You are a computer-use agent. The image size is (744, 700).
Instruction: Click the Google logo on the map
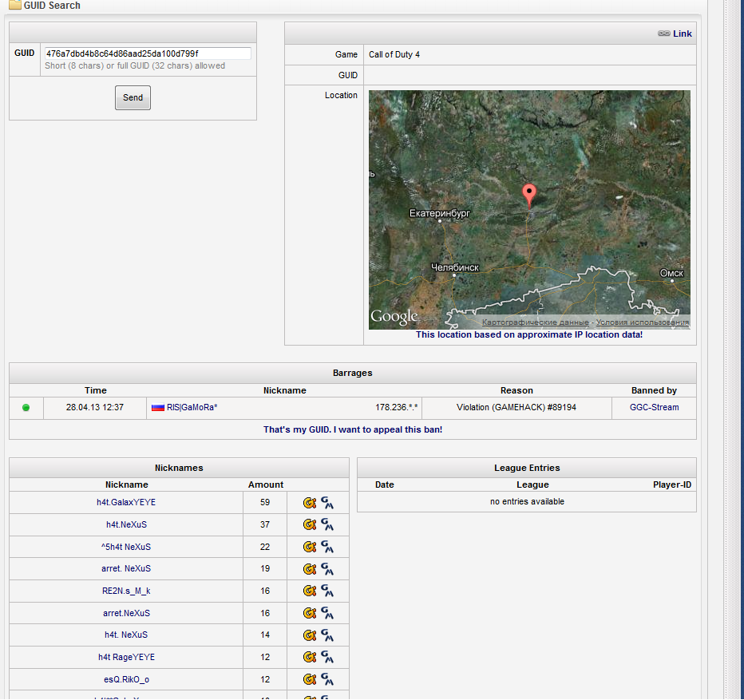(x=394, y=317)
